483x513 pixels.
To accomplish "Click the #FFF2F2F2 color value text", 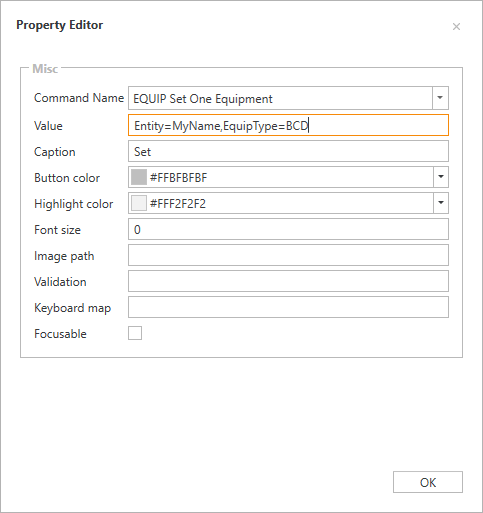I will click(178, 204).
